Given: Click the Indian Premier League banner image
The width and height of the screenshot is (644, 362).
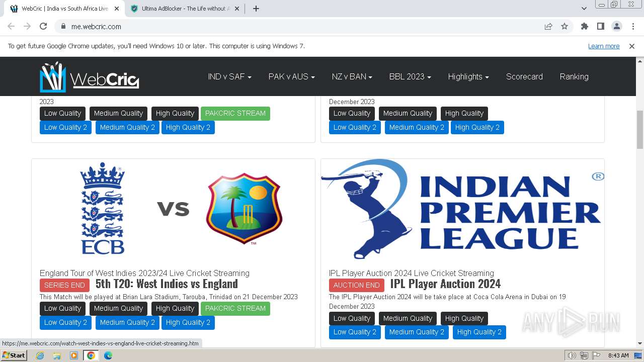Looking at the screenshot, I should (x=462, y=209).
